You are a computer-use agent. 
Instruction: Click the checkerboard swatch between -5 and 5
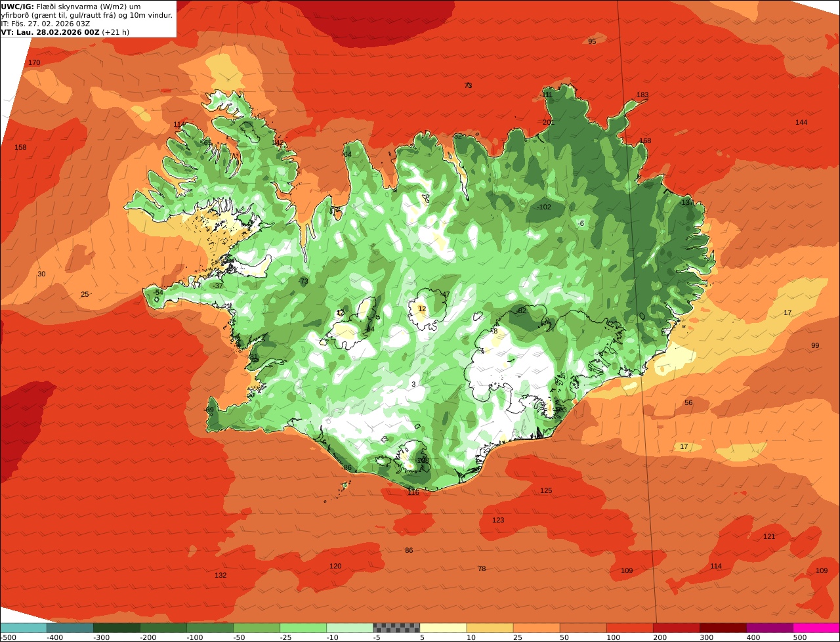click(396, 628)
